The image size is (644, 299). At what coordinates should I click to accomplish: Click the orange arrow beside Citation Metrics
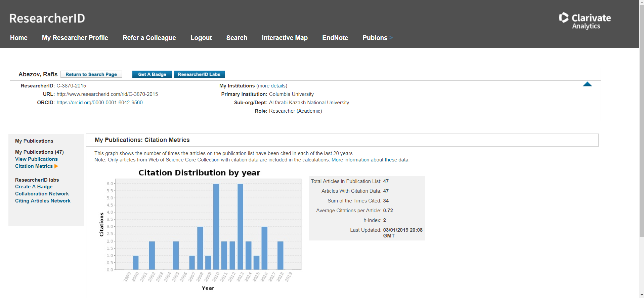(56, 166)
